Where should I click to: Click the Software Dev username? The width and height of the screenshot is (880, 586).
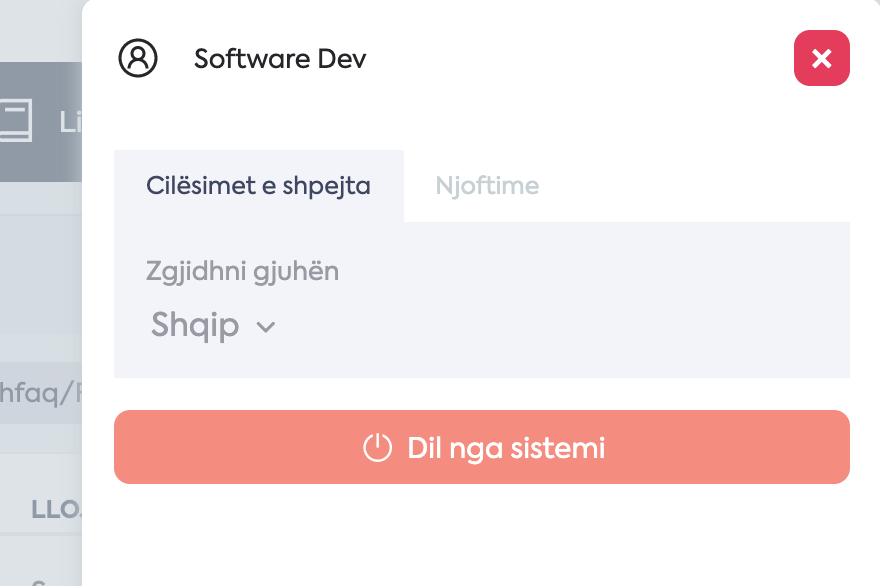click(280, 58)
